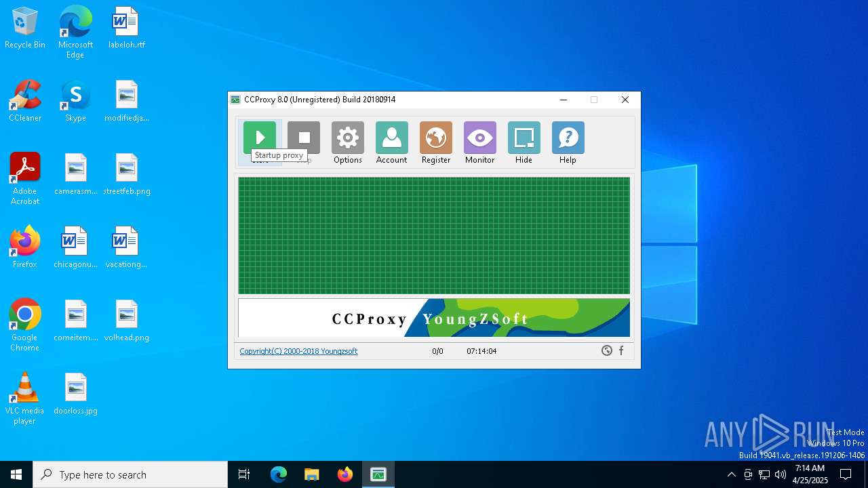Select Microsoft Edge desktop shortcut
Viewport: 868px width, 488px height.
pyautogui.click(x=75, y=33)
